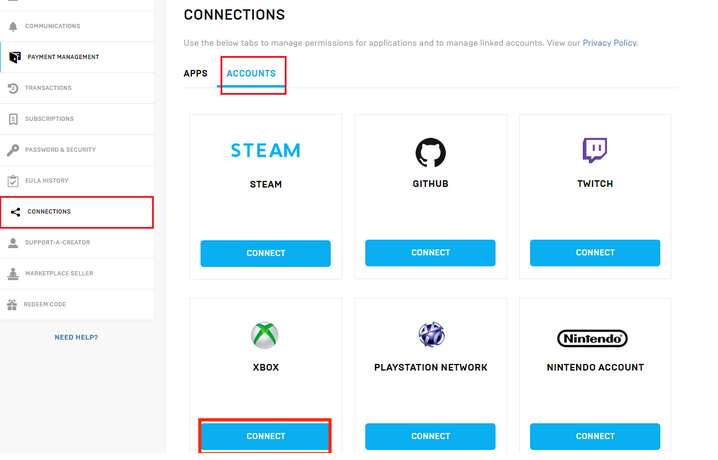Image resolution: width=718 pixels, height=460 pixels.
Task: Click the Support-A-Creator person icon
Action: coord(13,243)
